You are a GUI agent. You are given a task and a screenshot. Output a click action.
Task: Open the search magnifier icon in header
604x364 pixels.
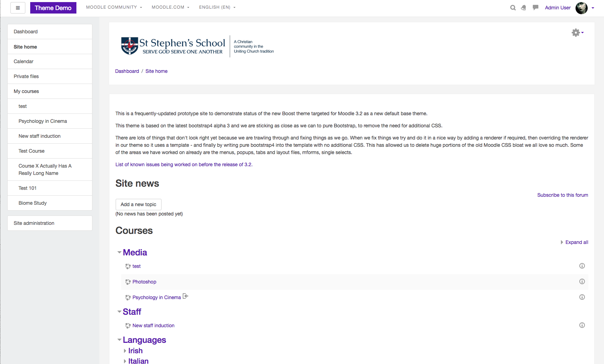pyautogui.click(x=513, y=8)
